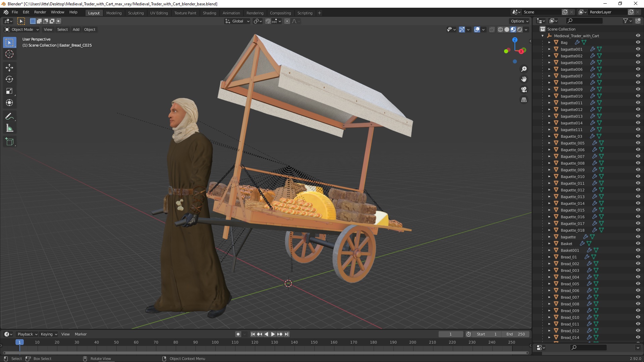Viewport: 644px width, 362px height.
Task: Toggle viewport gizmos
Action: [x=462, y=29]
